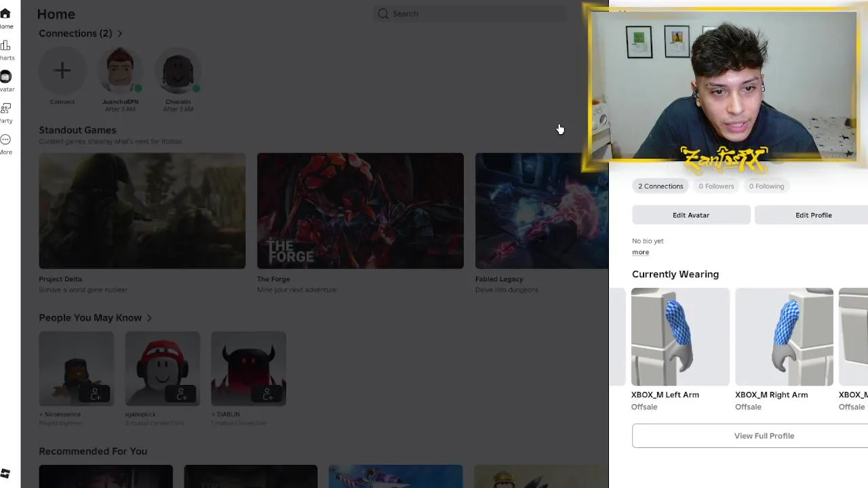Click the 'No bio yet' text
868x488 pixels.
(x=648, y=241)
